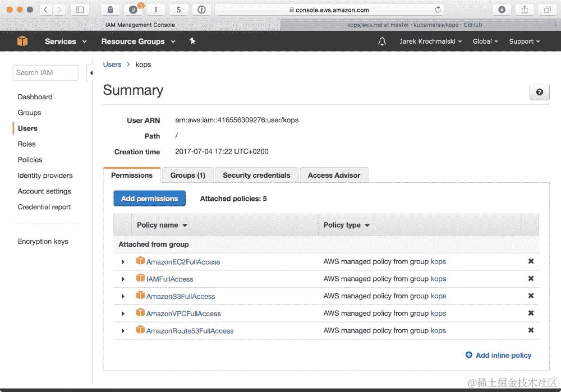Remove AmazonS3FullAccess policy with X

point(531,296)
